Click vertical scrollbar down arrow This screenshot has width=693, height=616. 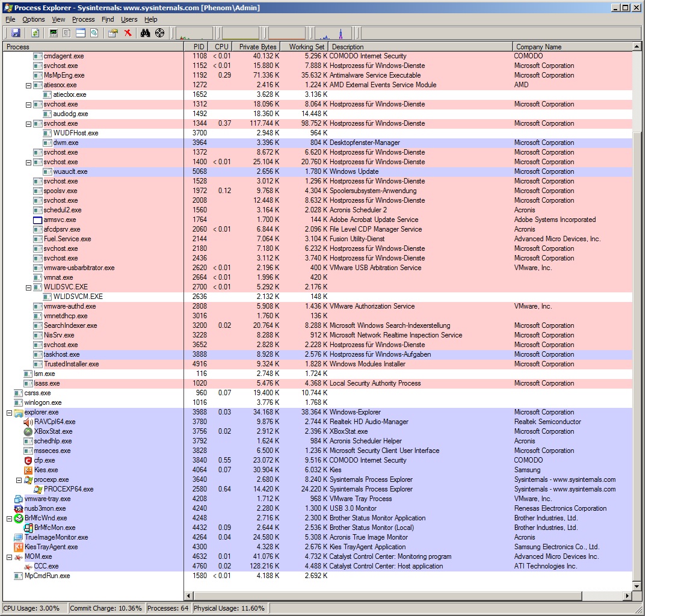point(637,587)
